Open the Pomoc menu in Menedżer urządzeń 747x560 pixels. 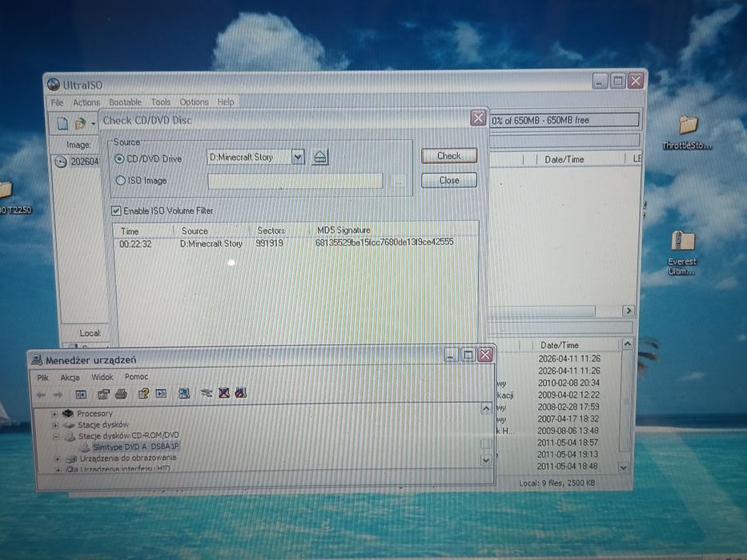[x=136, y=376]
